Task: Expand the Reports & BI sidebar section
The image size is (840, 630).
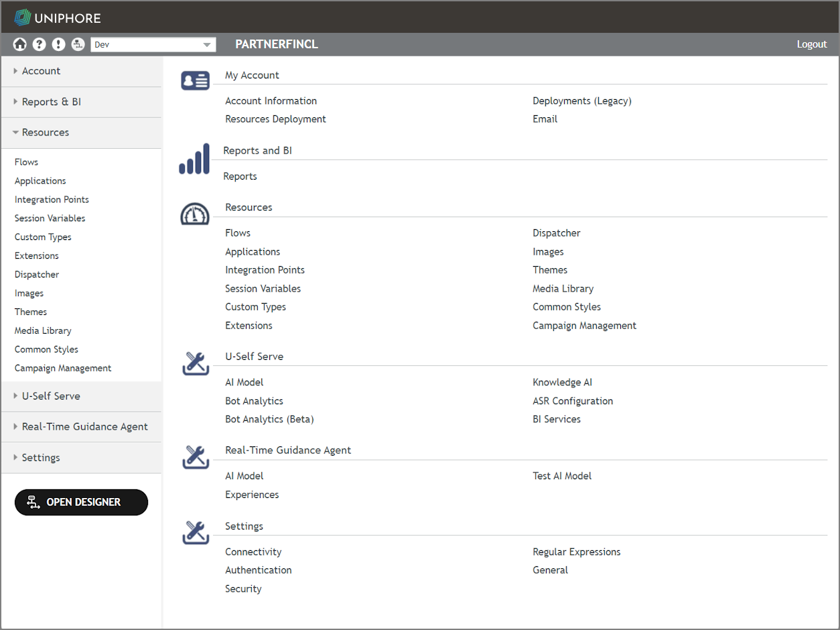Action: (x=81, y=102)
